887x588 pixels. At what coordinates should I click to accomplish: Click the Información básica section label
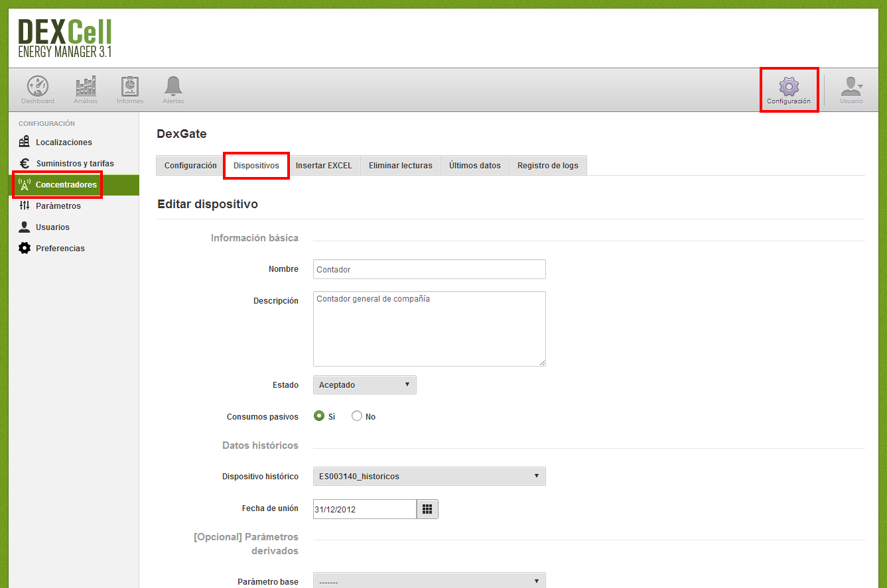(255, 238)
